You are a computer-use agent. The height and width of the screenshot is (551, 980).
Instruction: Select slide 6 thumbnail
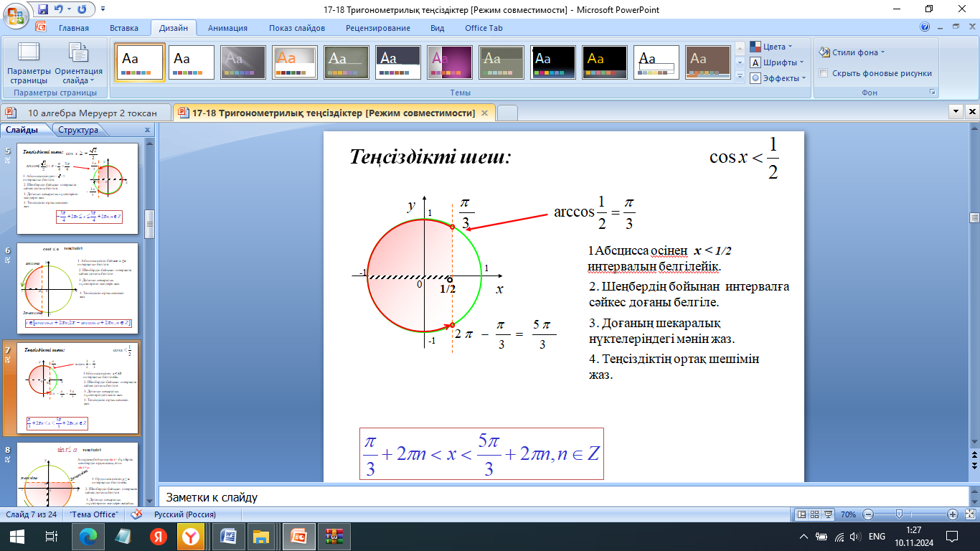pyautogui.click(x=77, y=288)
